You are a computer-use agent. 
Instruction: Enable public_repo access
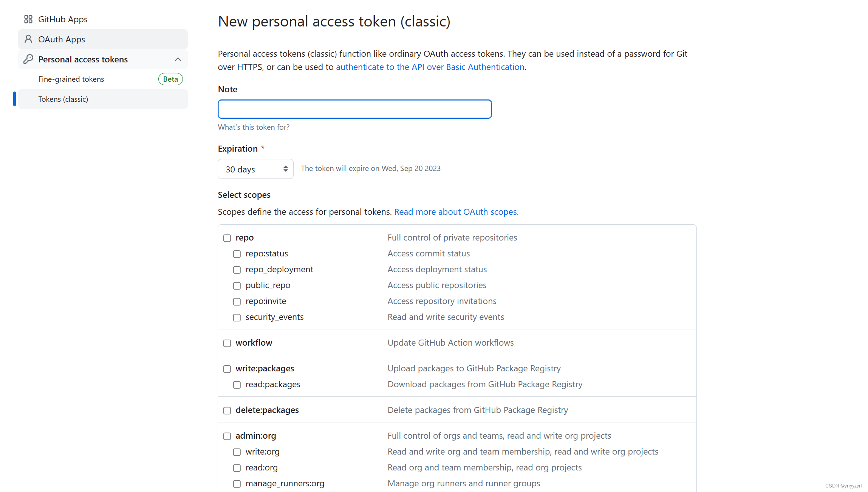click(x=237, y=286)
